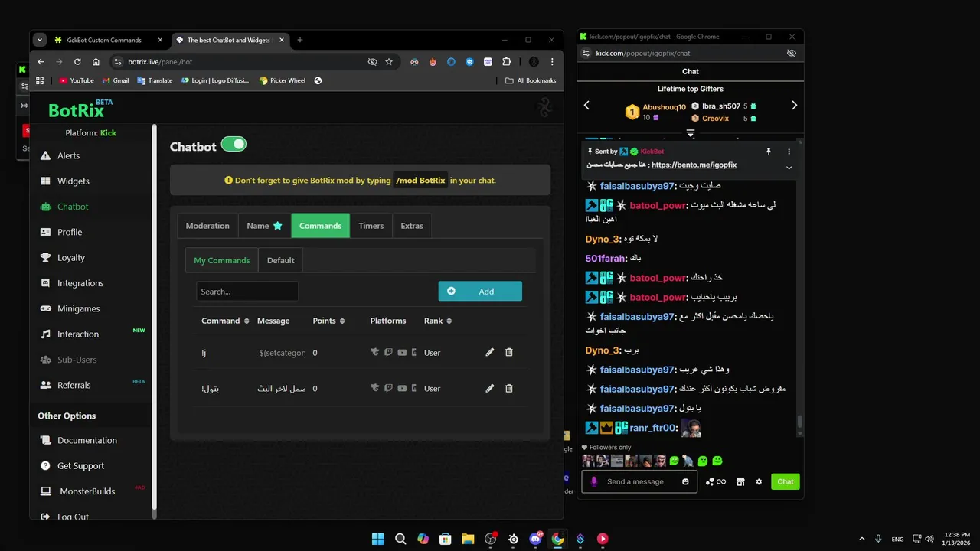Select My Commands sub-tab
The height and width of the screenshot is (551, 980).
(221, 260)
